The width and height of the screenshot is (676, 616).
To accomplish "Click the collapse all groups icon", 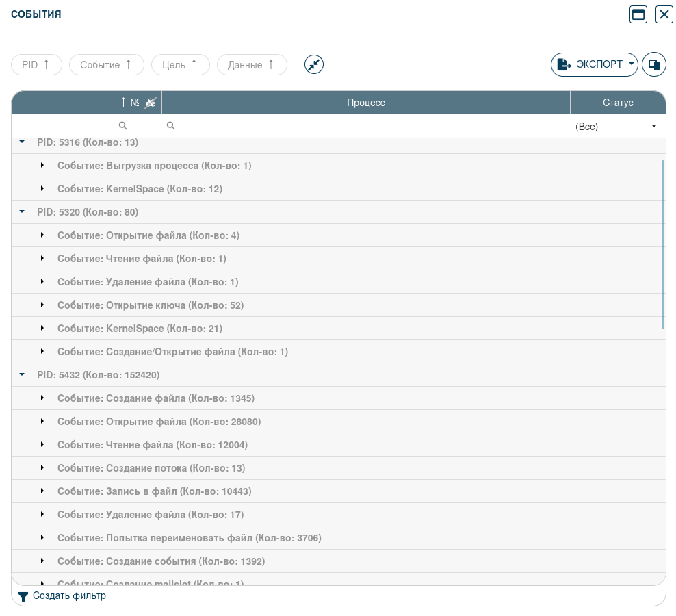I will click(x=314, y=64).
